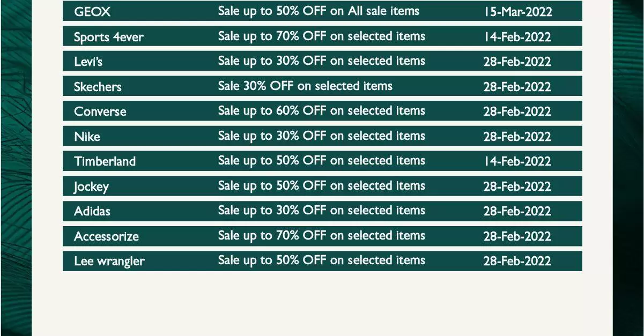Click the Skechers brand name

pyautogui.click(x=98, y=87)
